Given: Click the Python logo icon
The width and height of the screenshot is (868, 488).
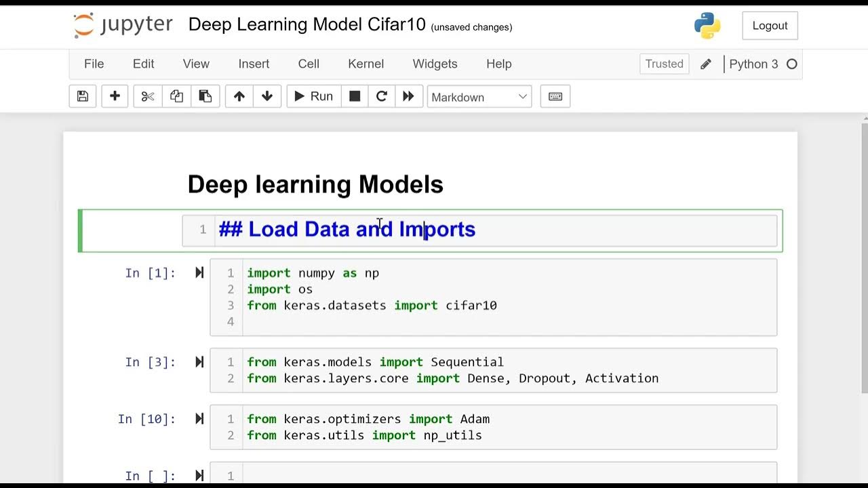Looking at the screenshot, I should 707,26.
